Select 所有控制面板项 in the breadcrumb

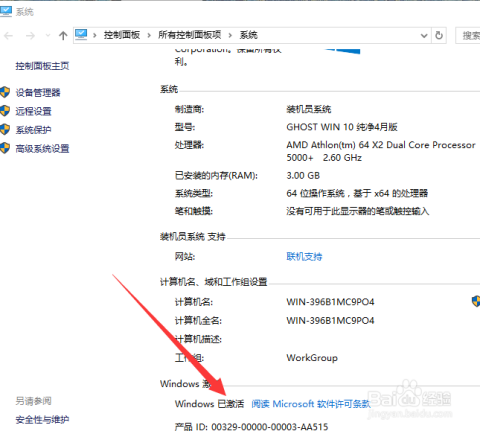coord(190,35)
